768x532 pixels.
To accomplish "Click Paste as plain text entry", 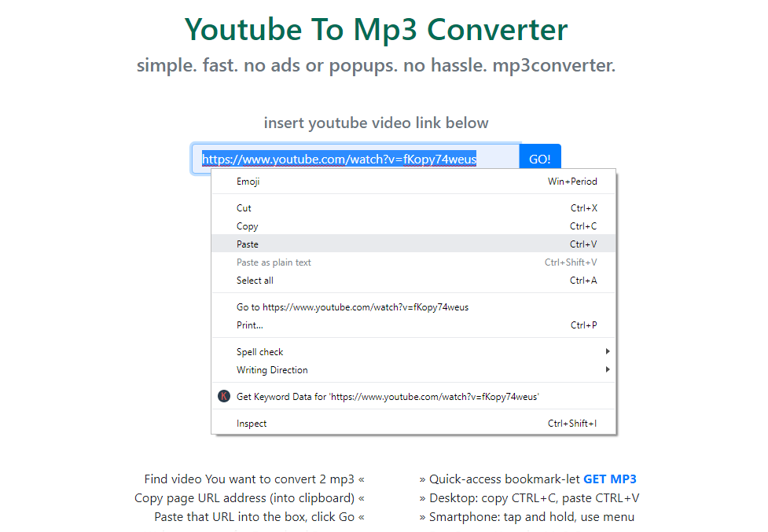I will tap(274, 262).
